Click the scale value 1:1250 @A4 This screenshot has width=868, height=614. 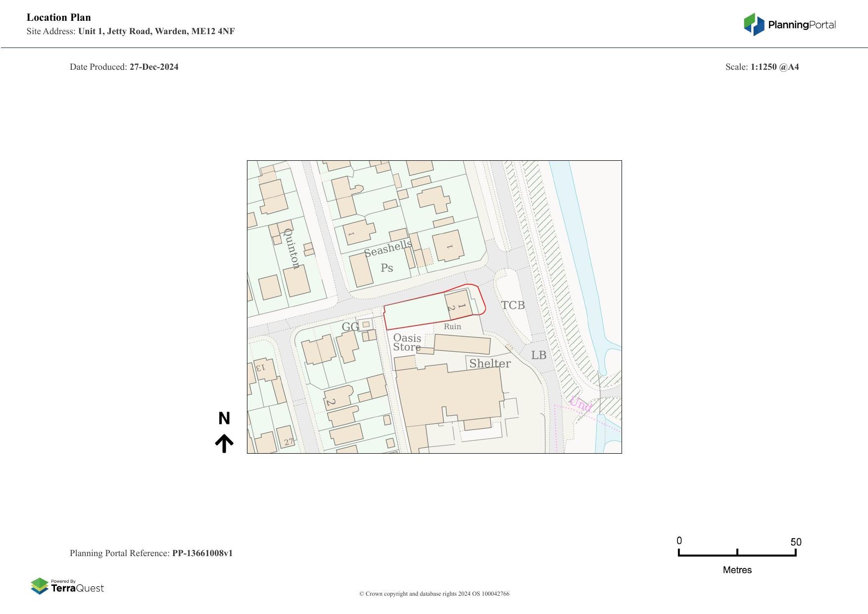coord(774,67)
